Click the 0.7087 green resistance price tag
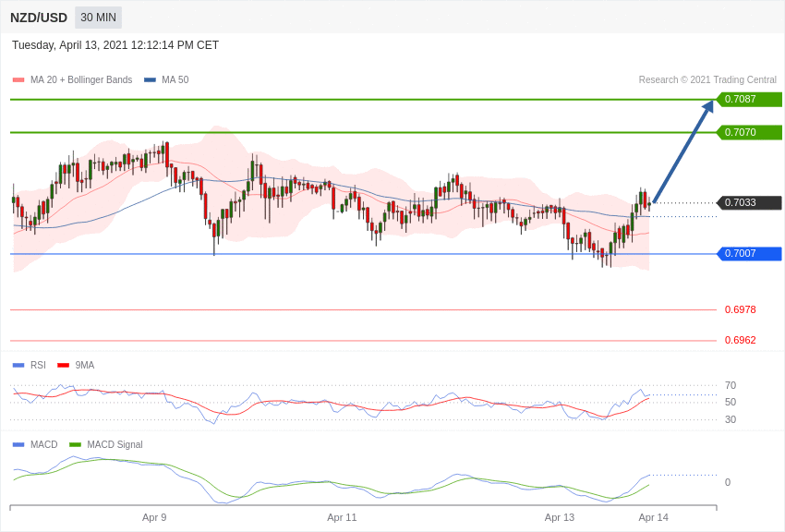 tap(749, 100)
